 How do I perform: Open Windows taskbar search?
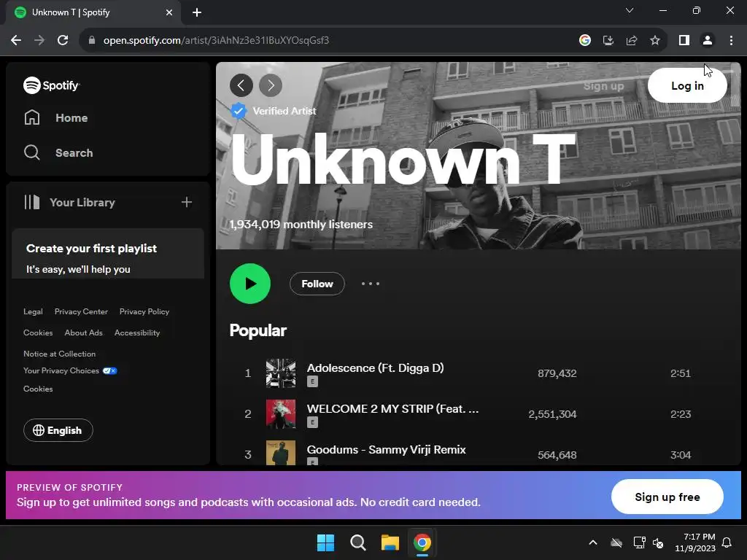(x=357, y=542)
